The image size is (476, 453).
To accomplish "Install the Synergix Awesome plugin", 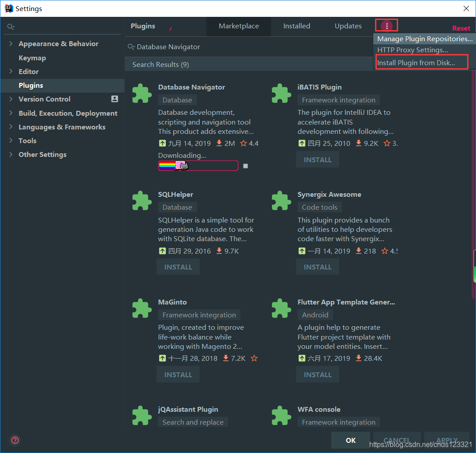I will pyautogui.click(x=317, y=267).
